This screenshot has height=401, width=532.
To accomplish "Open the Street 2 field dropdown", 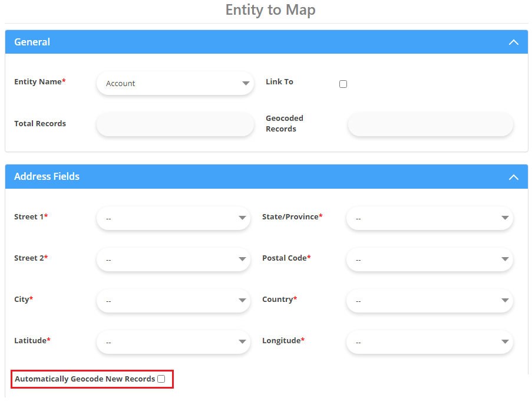I will click(x=173, y=259).
